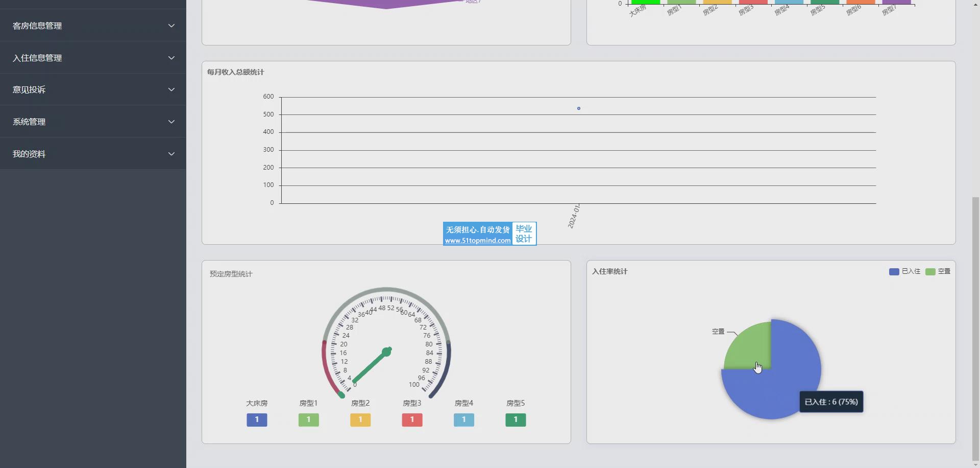Click the 空置 pie slice label
Screen dimensions: 980x468
(x=718, y=332)
